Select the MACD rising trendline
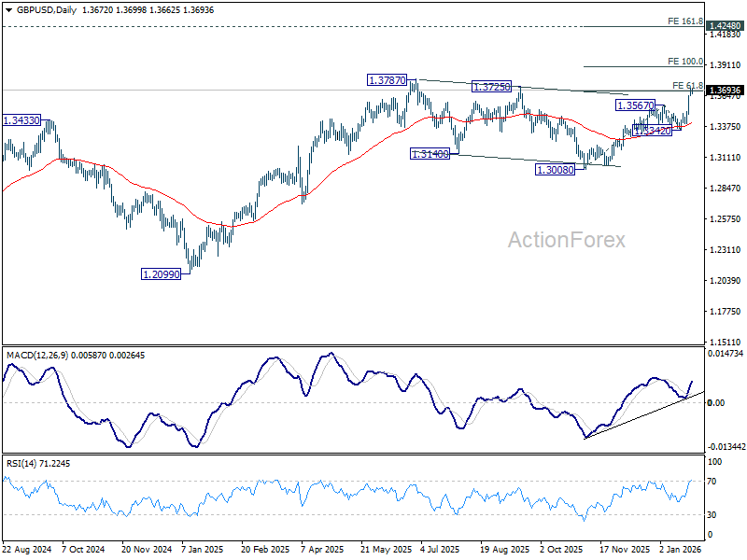This screenshot has width=747, height=560. 644,414
